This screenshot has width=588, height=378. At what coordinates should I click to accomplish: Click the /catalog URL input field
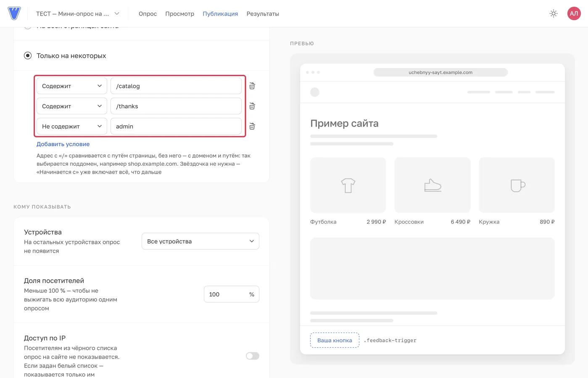176,86
